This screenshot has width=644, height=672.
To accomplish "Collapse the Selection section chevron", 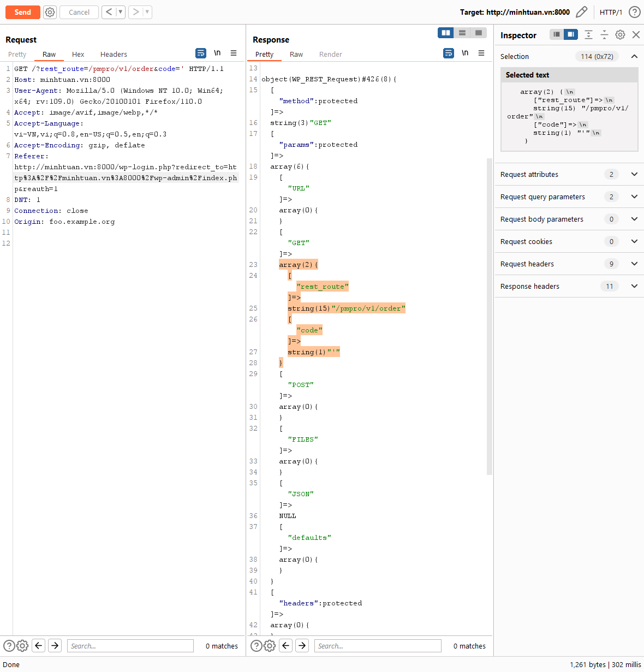I will pyautogui.click(x=634, y=56).
